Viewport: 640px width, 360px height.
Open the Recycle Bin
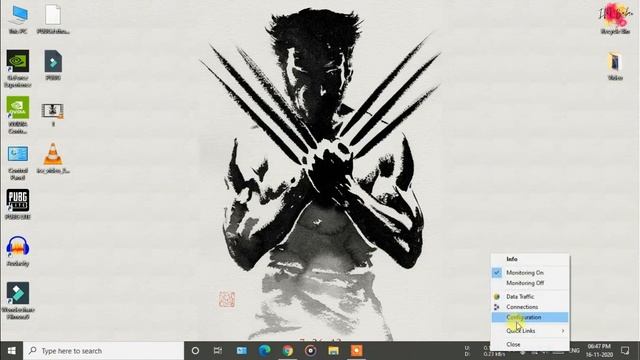pyautogui.click(x=615, y=19)
